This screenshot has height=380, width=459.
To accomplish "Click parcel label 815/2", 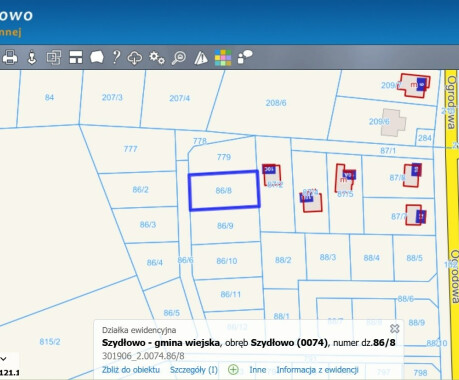I will point(50,342).
